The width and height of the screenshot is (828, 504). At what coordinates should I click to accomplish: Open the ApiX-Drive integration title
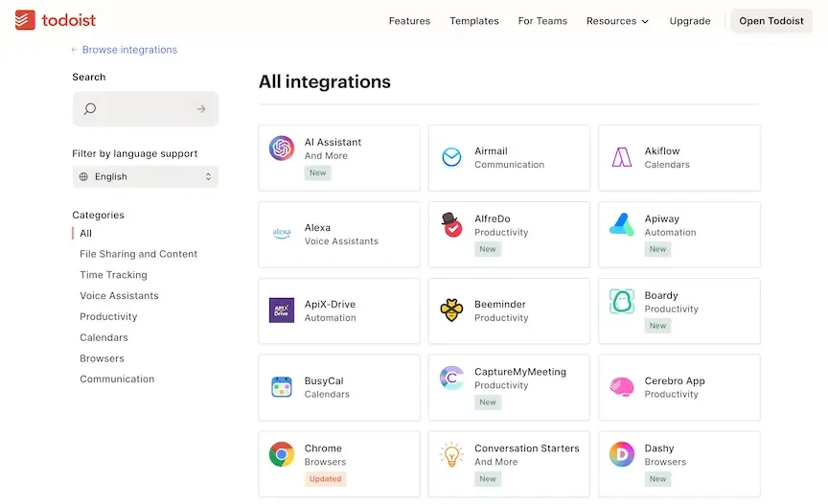click(330, 304)
